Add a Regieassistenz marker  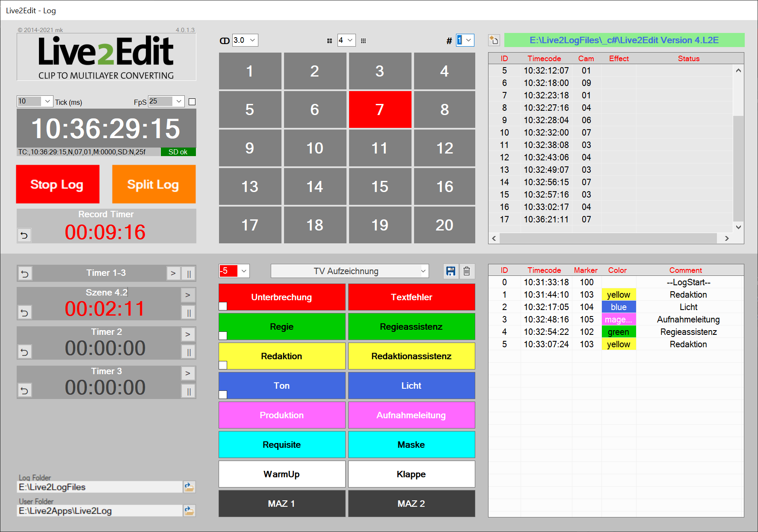tap(412, 327)
